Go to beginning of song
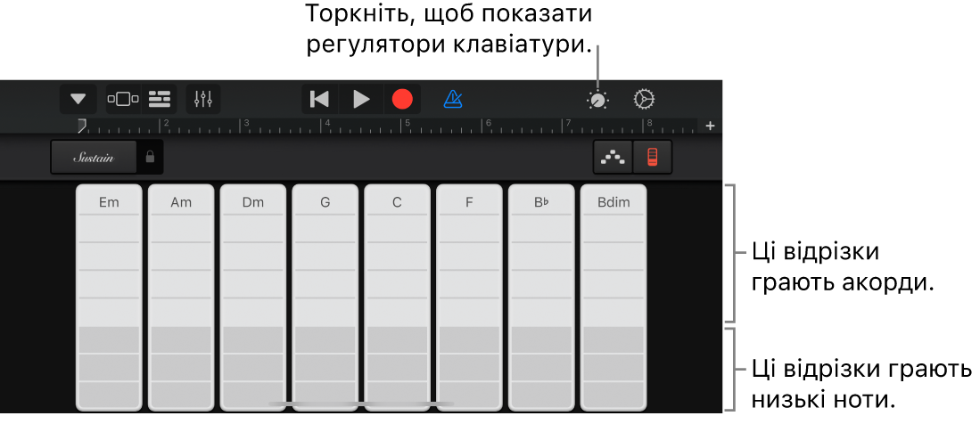 coord(319,99)
